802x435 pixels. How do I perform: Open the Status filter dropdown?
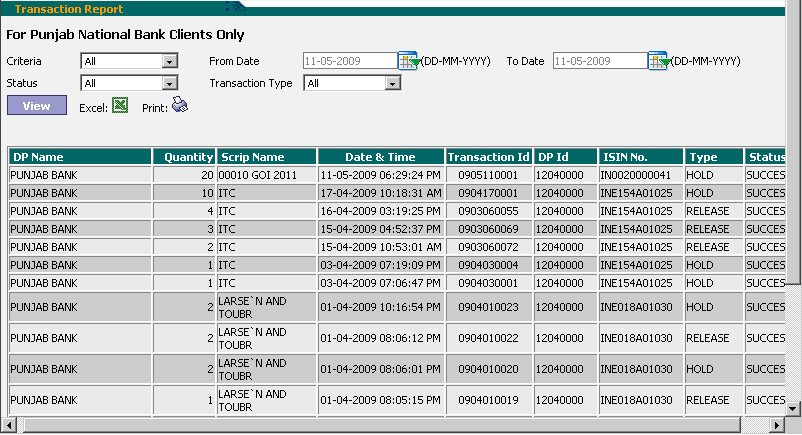(x=169, y=83)
